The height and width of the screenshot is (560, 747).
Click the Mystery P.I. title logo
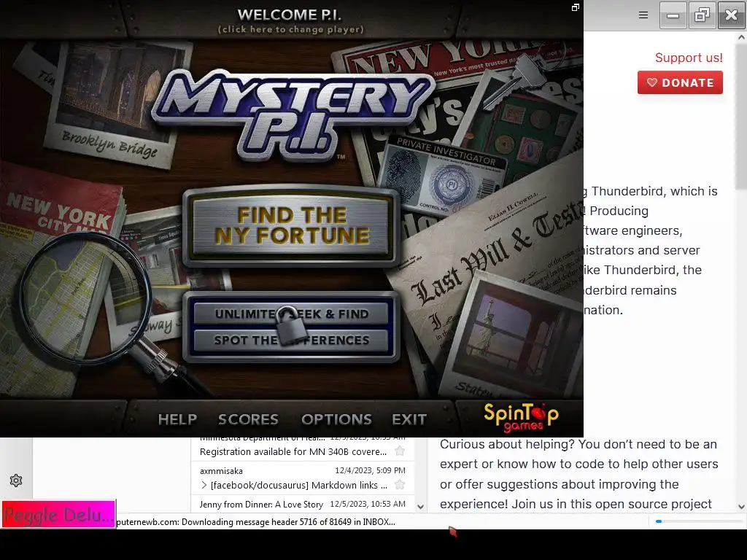[x=293, y=114]
